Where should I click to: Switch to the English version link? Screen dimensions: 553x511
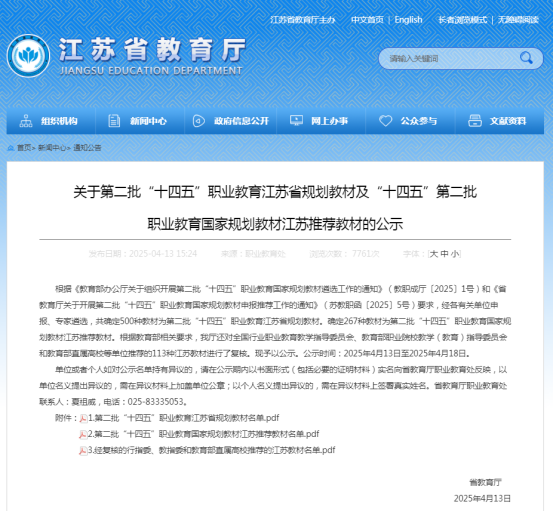pos(408,20)
